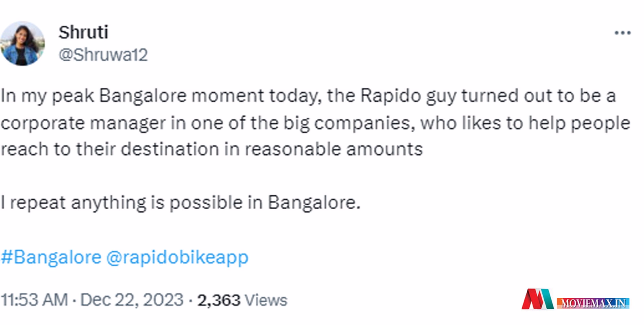The image size is (644, 325).
Task: Open Shruti's profile picture
Action: tap(22, 43)
